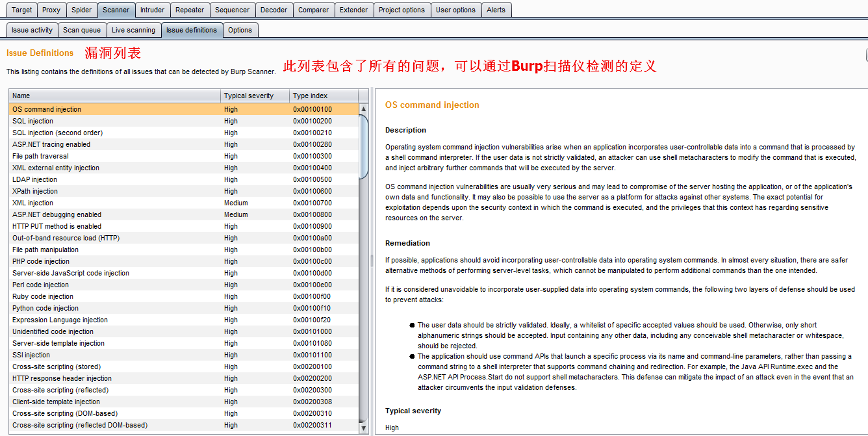
Task: Select Perl code injection row
Action: coord(184,285)
